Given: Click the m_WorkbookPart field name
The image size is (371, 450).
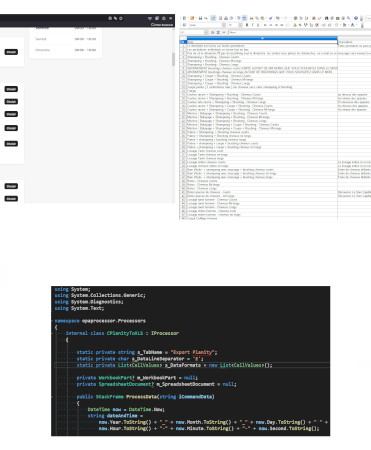Looking at the screenshot, I should point(156,378).
